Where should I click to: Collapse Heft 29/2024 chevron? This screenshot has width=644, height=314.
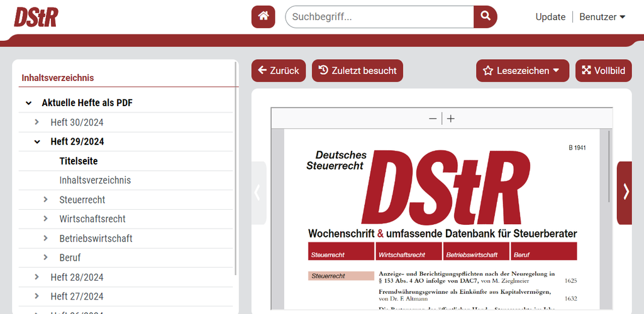coord(37,142)
